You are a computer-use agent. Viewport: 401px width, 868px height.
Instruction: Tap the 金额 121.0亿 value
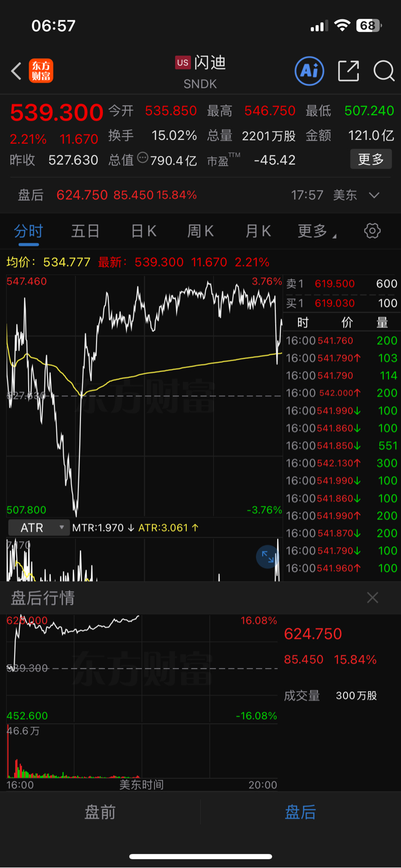coord(371,136)
